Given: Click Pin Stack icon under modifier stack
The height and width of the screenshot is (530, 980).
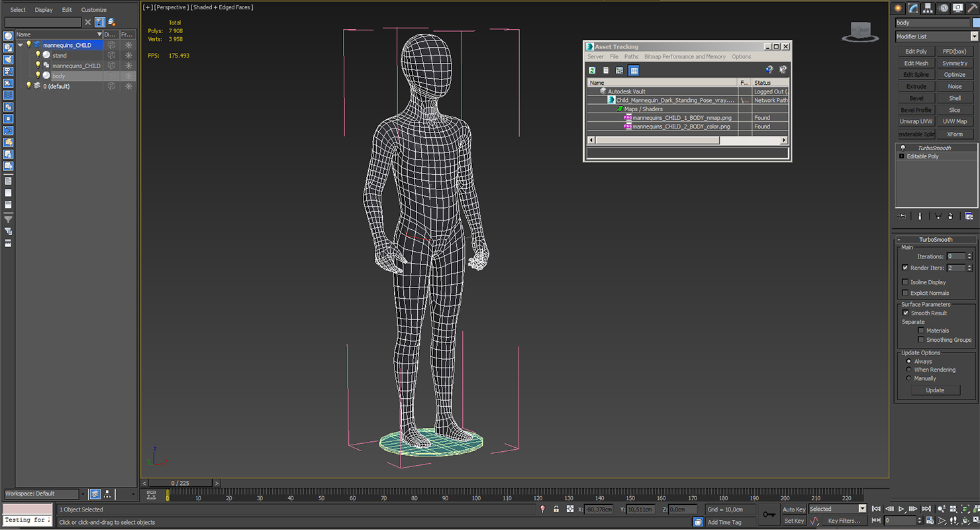Looking at the screenshot, I should 902,216.
